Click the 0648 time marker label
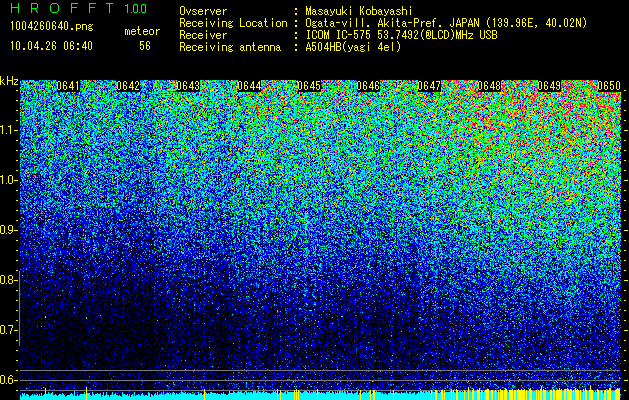Screen dimensions: 629x400 coord(489,86)
